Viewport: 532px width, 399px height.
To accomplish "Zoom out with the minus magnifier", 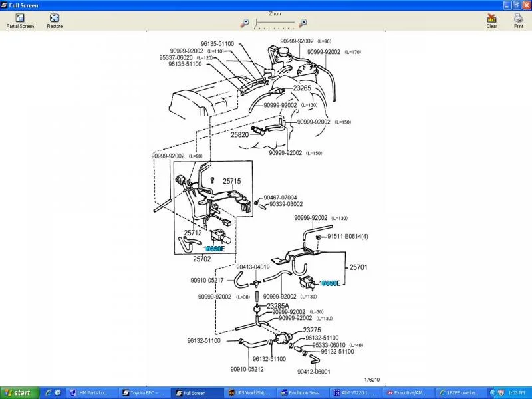I will (245, 23).
